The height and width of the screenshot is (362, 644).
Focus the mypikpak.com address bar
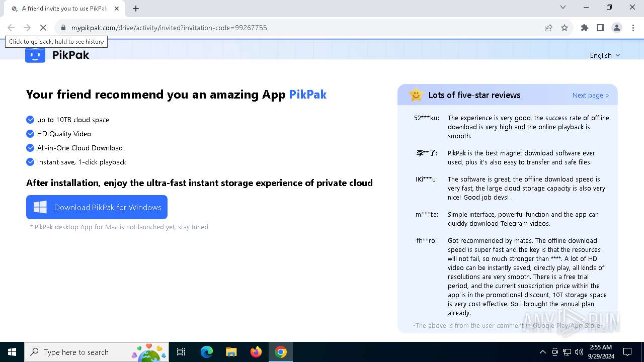coord(302,28)
